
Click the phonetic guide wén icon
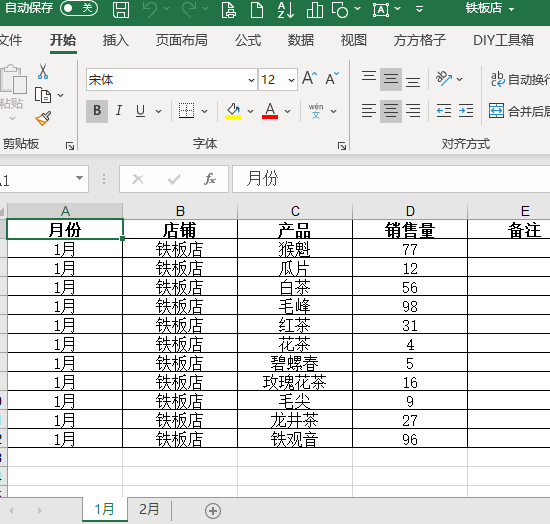point(316,111)
